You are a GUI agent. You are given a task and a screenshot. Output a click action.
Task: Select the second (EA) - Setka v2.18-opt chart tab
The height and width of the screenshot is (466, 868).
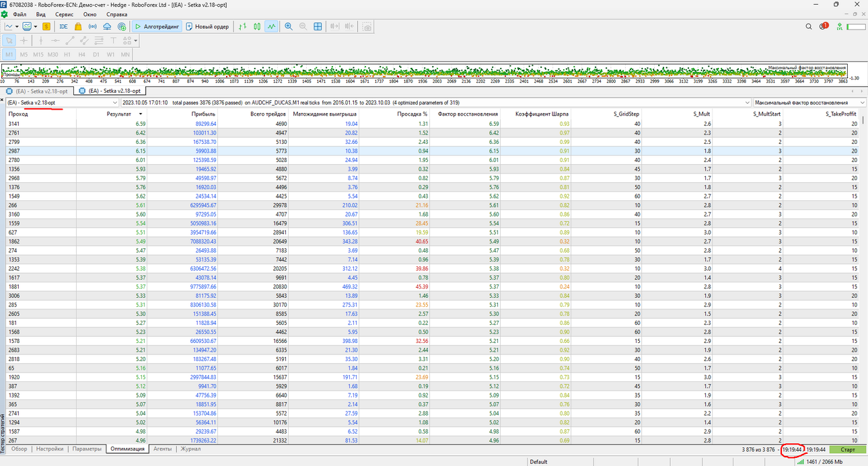[109, 91]
